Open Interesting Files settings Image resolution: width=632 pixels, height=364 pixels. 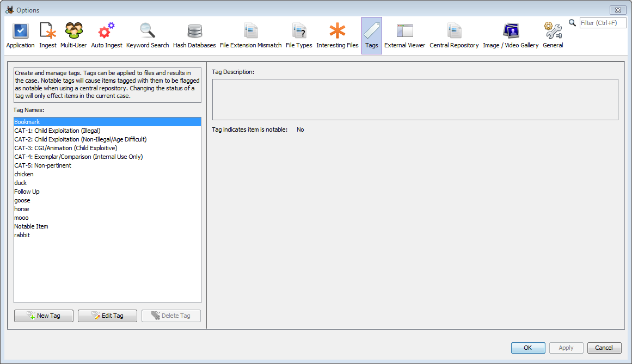pyautogui.click(x=338, y=36)
